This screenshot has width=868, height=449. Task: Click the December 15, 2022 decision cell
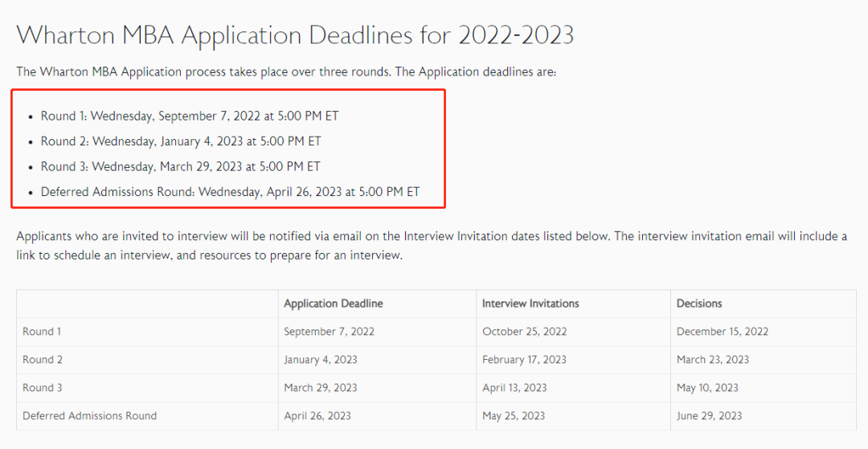[723, 332]
